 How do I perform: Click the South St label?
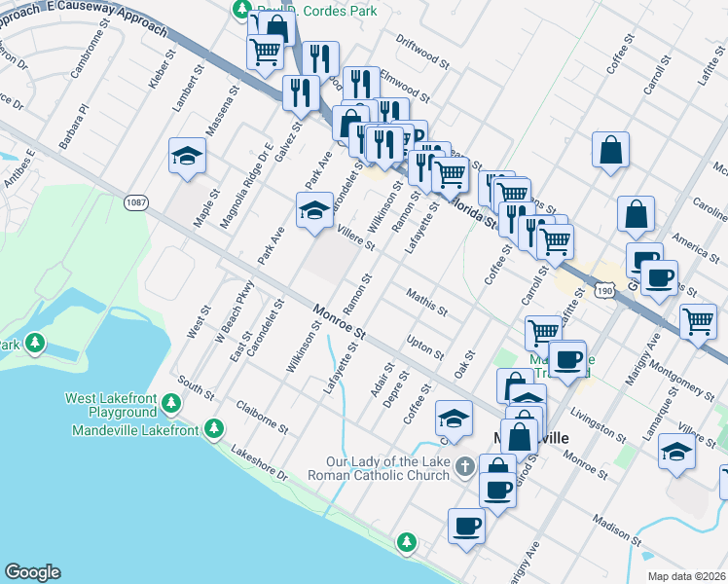point(196,388)
